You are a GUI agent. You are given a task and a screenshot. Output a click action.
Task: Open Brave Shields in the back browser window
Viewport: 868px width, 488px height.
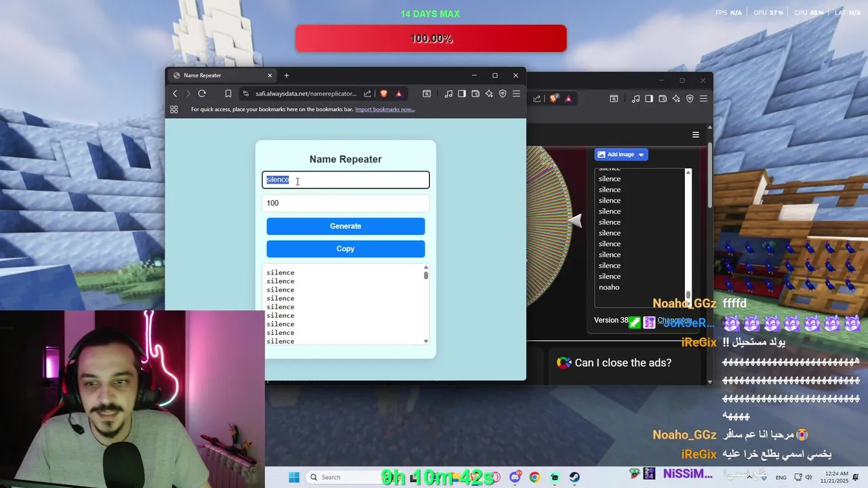[x=553, y=98]
